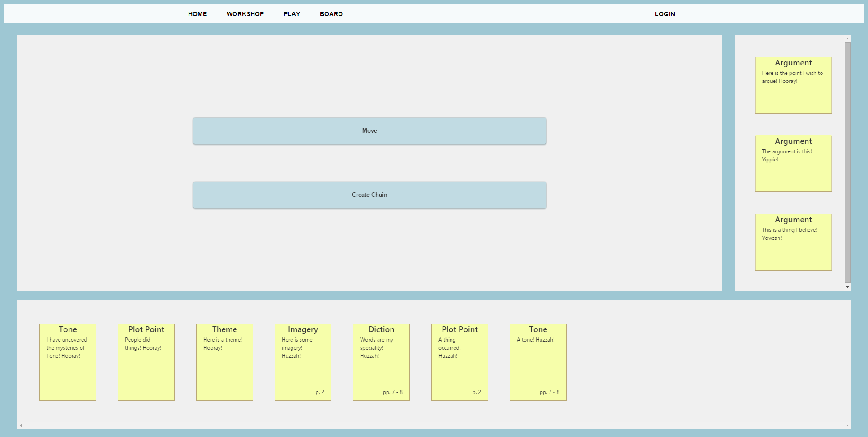Click the Move button
This screenshot has height=437, width=868.
370,131
